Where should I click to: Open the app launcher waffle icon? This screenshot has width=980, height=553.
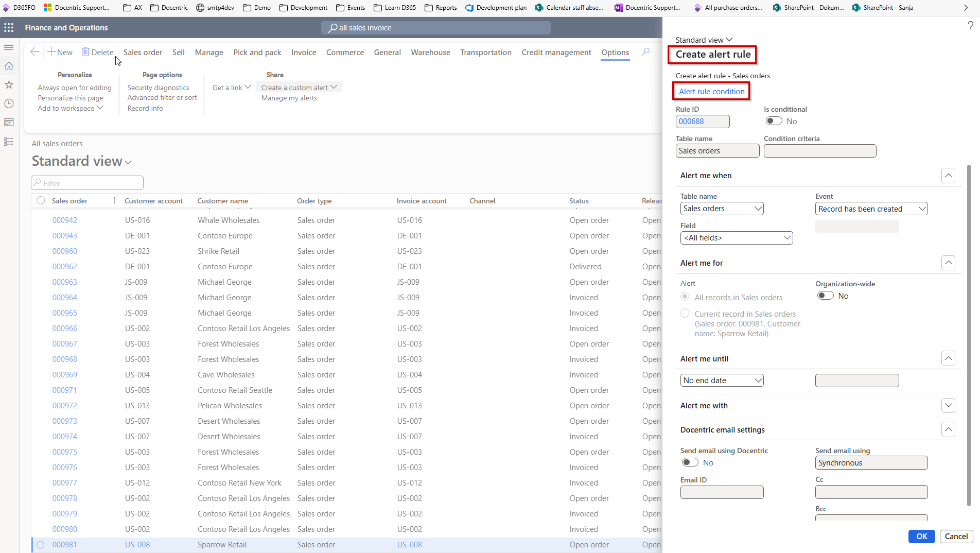pos(9,28)
